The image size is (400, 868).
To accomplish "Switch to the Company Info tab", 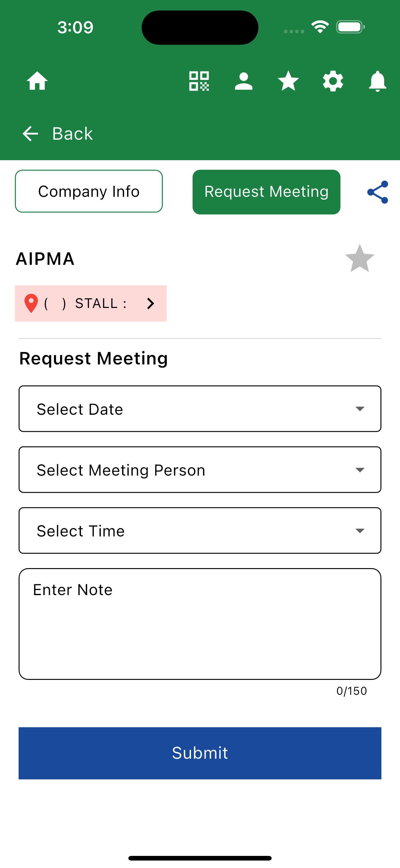I will click(89, 191).
